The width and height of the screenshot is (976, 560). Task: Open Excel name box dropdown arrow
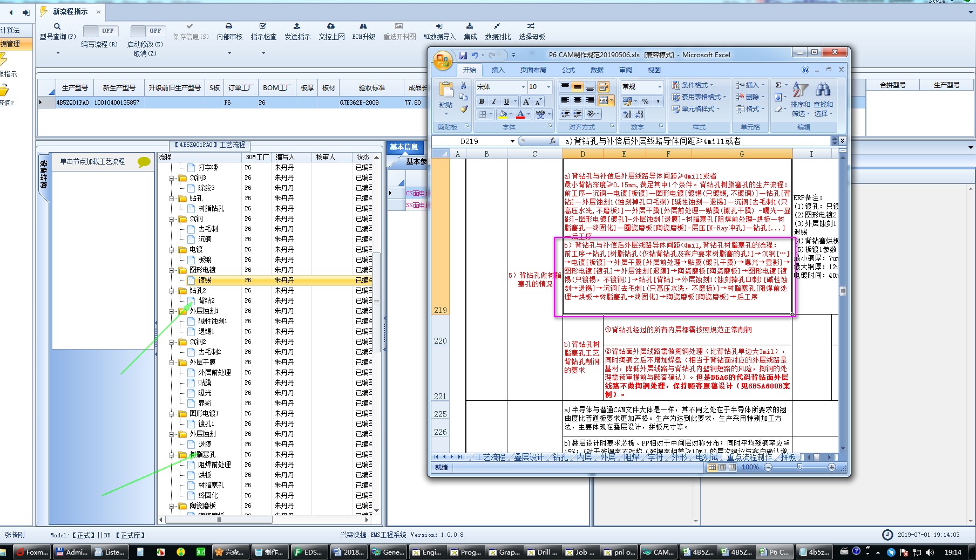pyautogui.click(x=512, y=141)
